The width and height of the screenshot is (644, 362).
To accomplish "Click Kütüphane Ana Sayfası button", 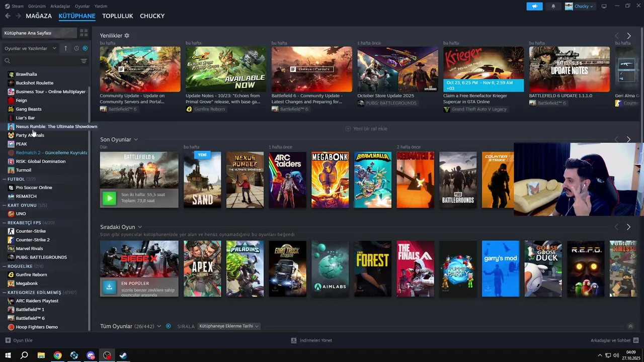I will [x=40, y=33].
